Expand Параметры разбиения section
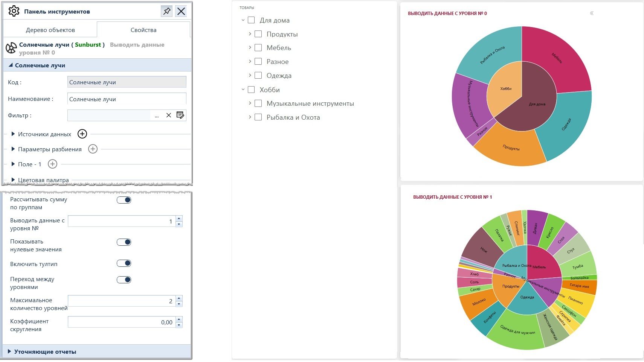This screenshot has height=362, width=644. tap(13, 149)
